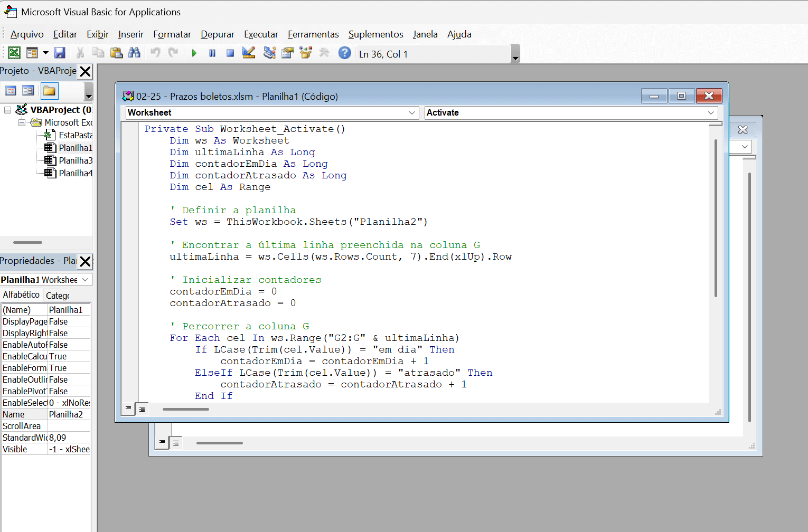Click View Object icon in Project panel
808x532 pixels.
[x=28, y=91]
